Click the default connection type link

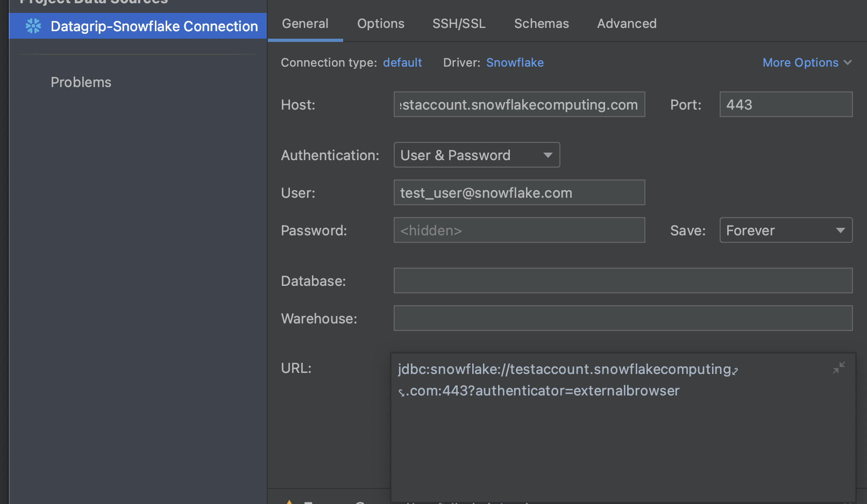[x=402, y=62]
